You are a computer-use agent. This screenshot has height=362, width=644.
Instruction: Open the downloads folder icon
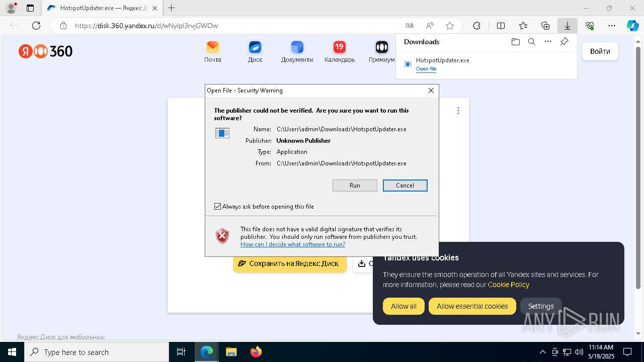tap(515, 42)
